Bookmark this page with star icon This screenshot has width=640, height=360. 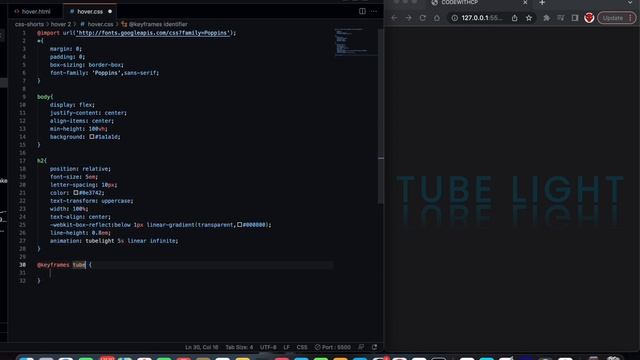click(529, 18)
